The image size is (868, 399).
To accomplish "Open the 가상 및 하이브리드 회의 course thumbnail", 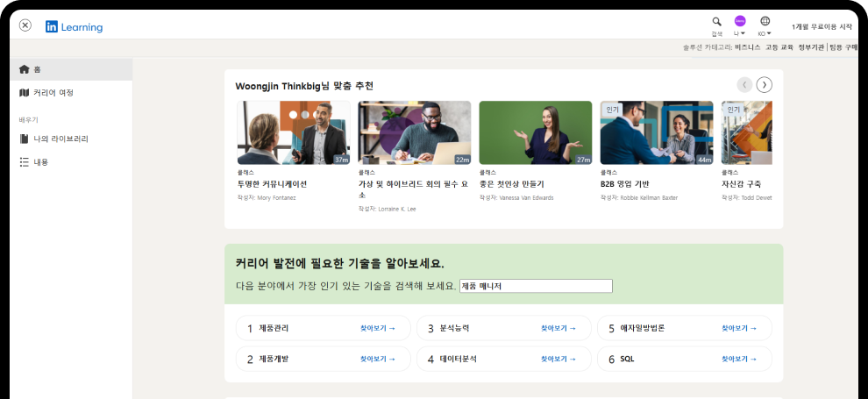I will point(415,132).
